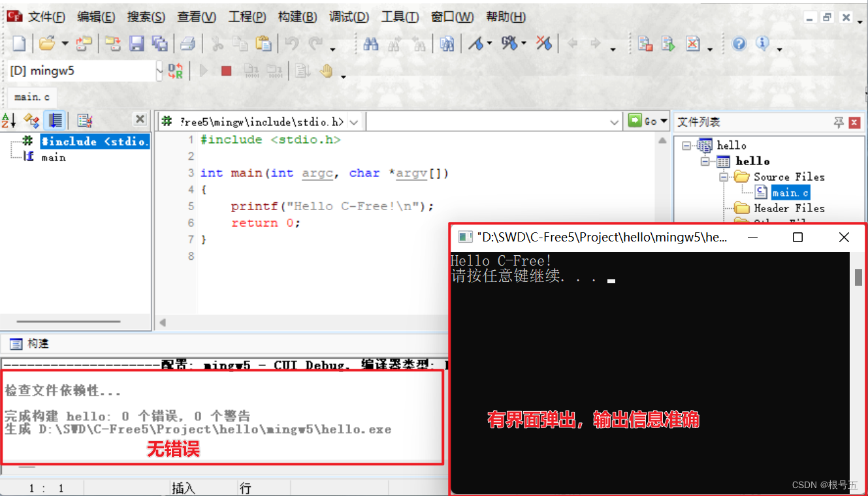
Task: Click the debug/release switch icon
Action: click(x=176, y=70)
